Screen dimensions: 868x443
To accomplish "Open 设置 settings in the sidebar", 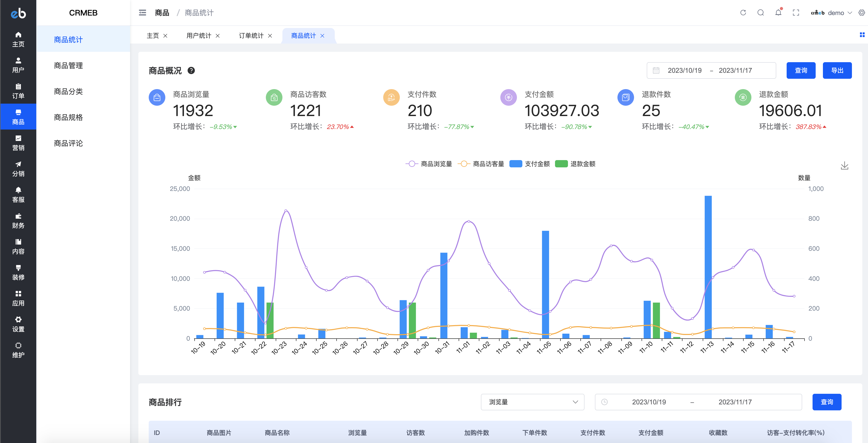I will pyautogui.click(x=18, y=324).
